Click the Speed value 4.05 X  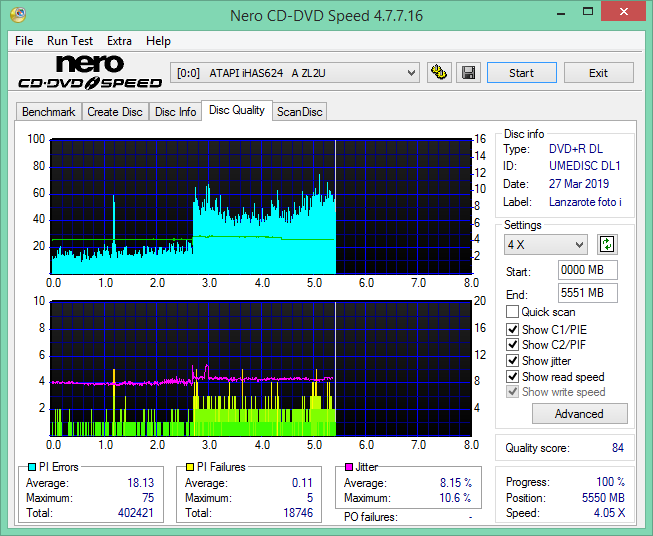(609, 513)
